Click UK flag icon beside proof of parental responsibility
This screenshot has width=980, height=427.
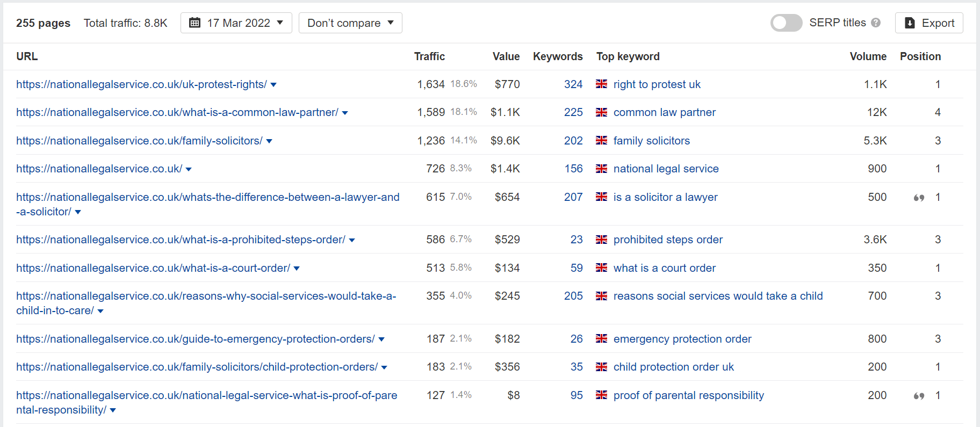602,395
